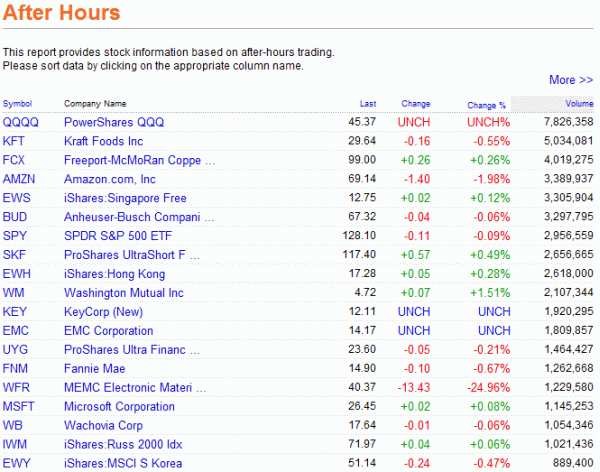600x472 pixels.
Task: Select volume value 1,920,295
Action: pos(569,311)
